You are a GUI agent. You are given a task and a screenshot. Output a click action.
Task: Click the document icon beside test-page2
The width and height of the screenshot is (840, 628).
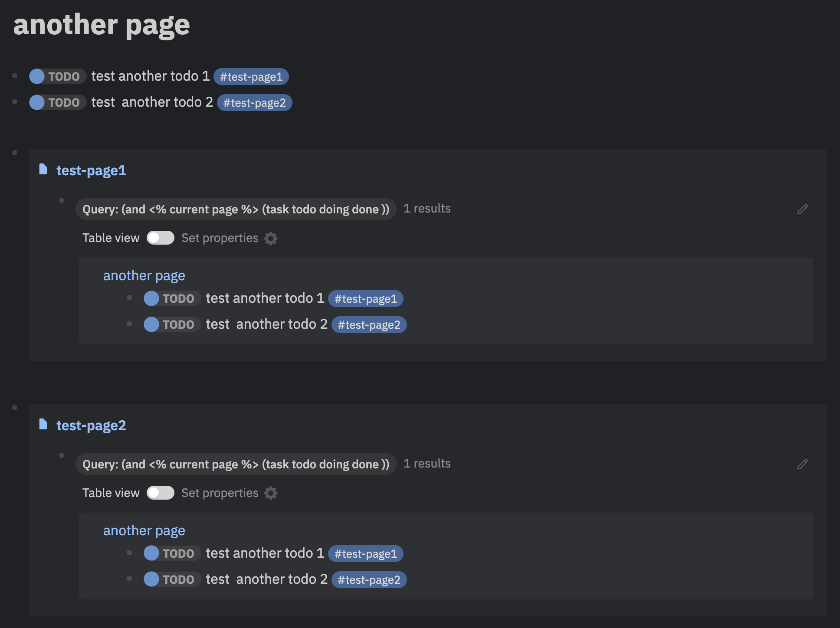[44, 425]
